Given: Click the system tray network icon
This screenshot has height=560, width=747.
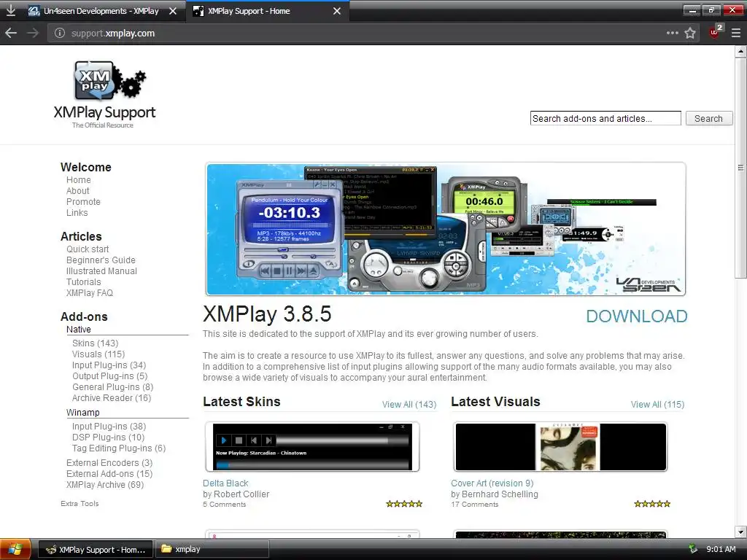Looking at the screenshot, I should (693, 549).
